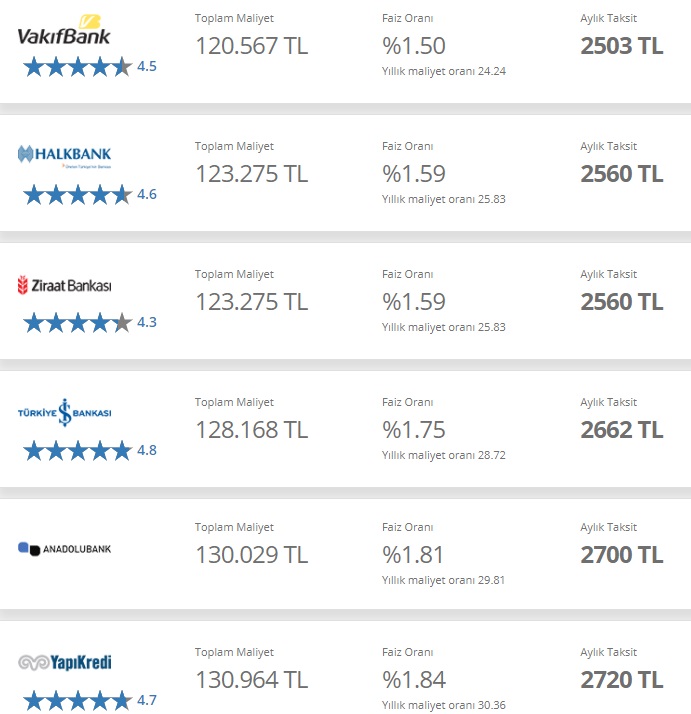Click VakıfBank's star rating
The height and width of the screenshot is (714, 691).
tap(78, 67)
